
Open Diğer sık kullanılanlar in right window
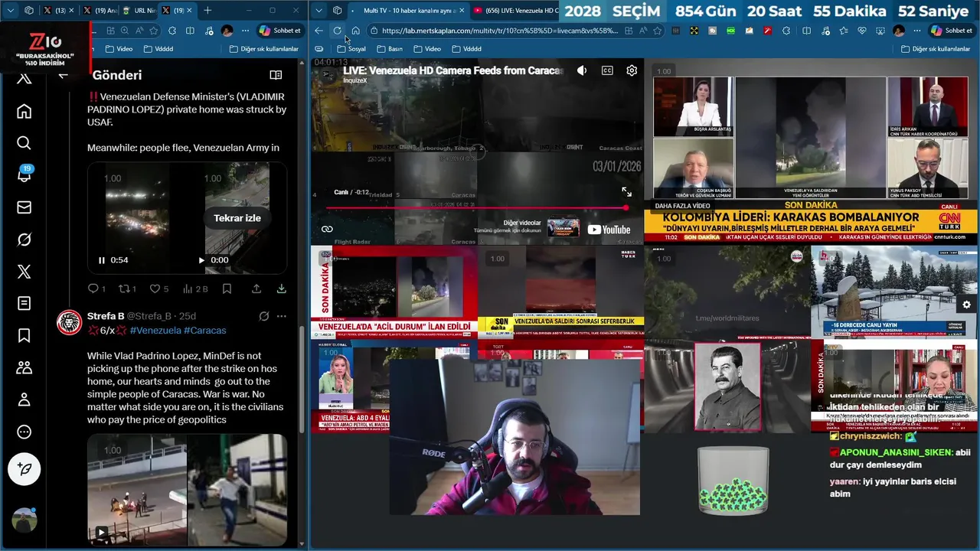tap(935, 49)
